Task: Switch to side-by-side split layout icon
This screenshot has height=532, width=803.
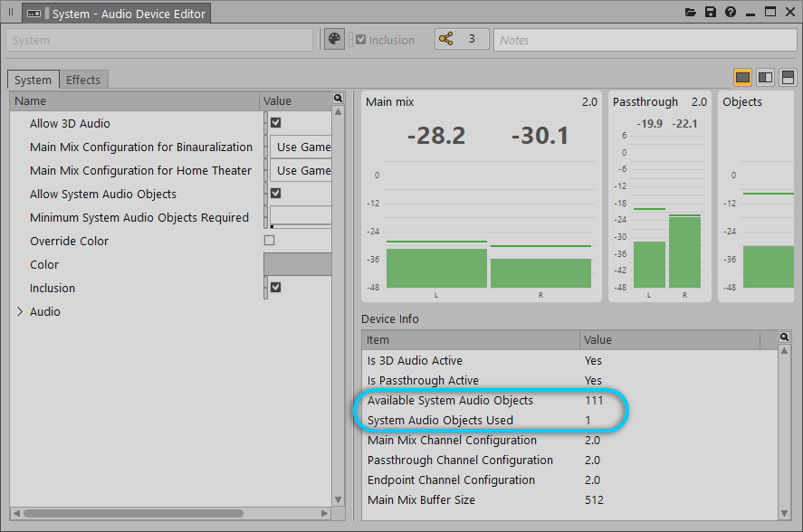Action: click(x=765, y=78)
